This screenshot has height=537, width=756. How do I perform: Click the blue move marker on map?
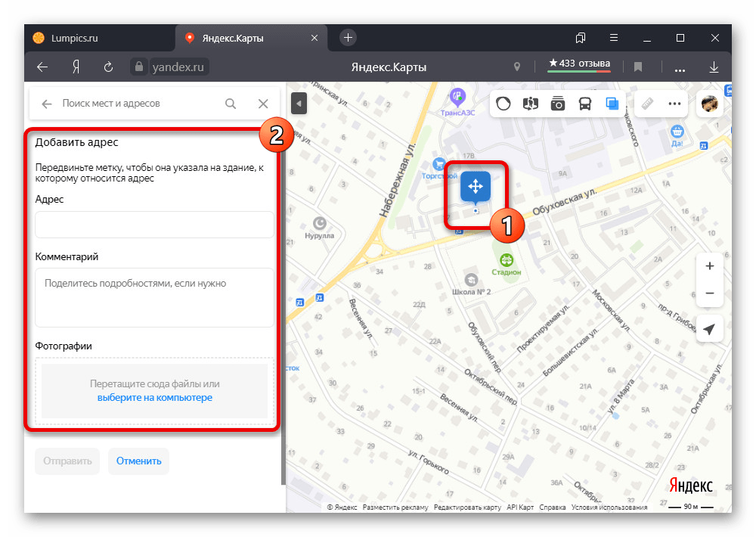tap(476, 186)
